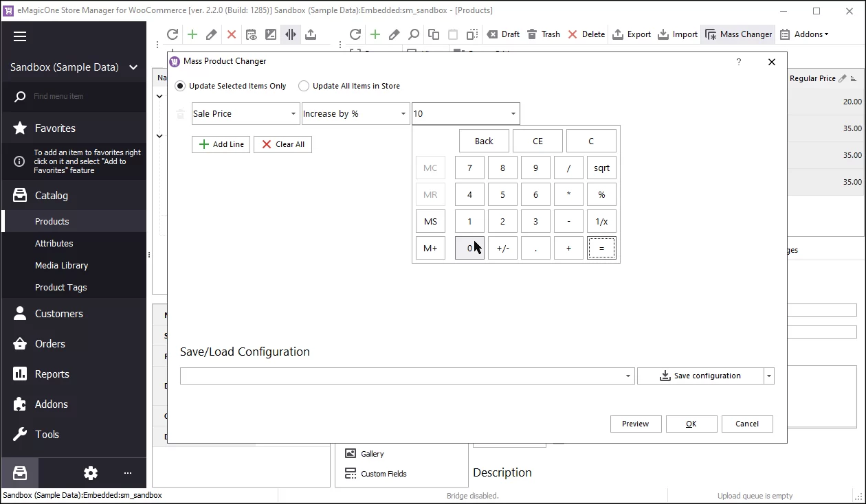Export products via the Export toolbar icon
Image resolution: width=866 pixels, height=504 pixels.
[x=631, y=34]
